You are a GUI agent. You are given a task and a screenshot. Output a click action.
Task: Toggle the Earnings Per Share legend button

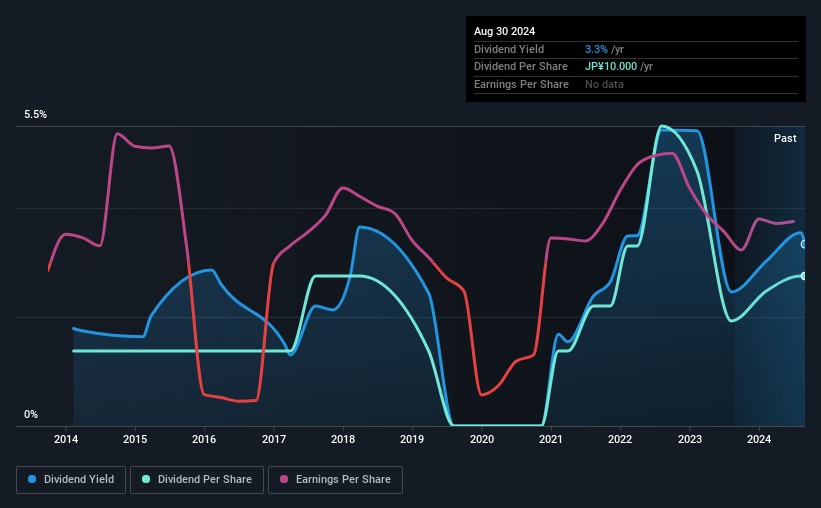click(x=336, y=480)
